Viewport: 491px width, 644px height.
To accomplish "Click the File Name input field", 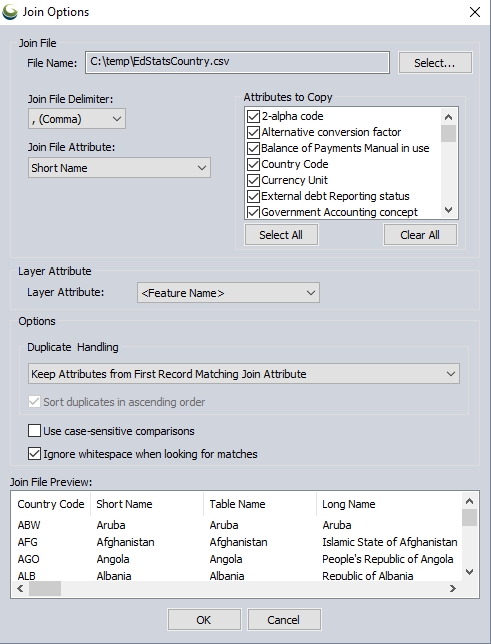I will tap(237, 62).
